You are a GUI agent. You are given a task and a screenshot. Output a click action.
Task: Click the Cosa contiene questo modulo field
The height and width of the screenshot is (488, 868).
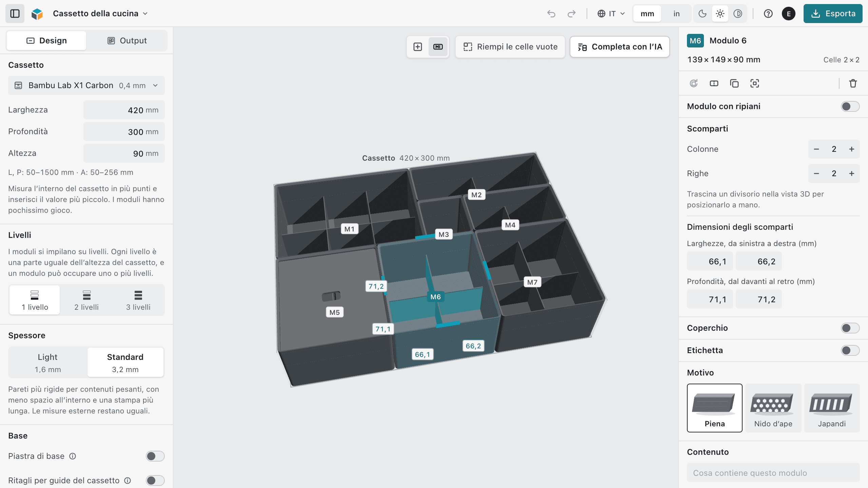pos(773,473)
